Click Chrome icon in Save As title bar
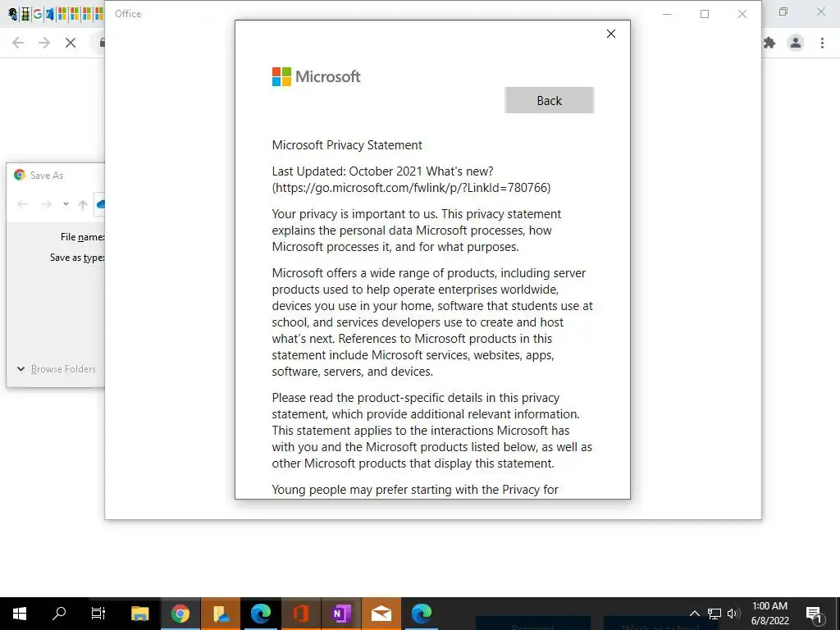 [20, 175]
